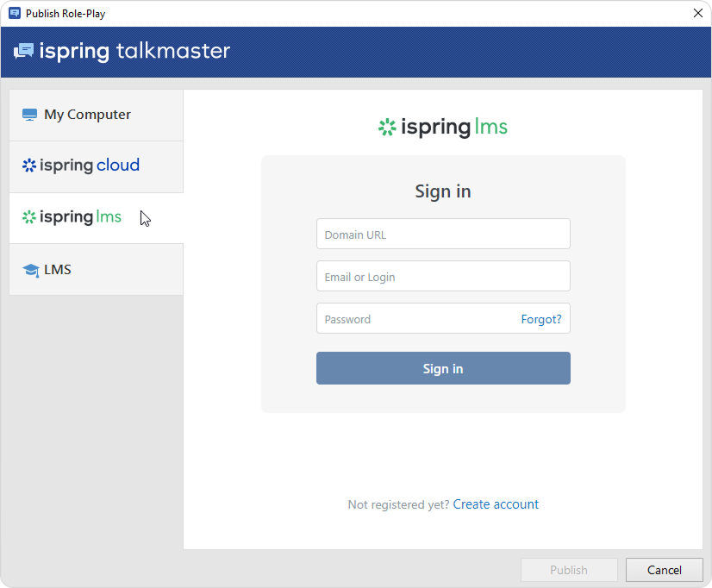Click into the Email or Login field

coord(443,276)
